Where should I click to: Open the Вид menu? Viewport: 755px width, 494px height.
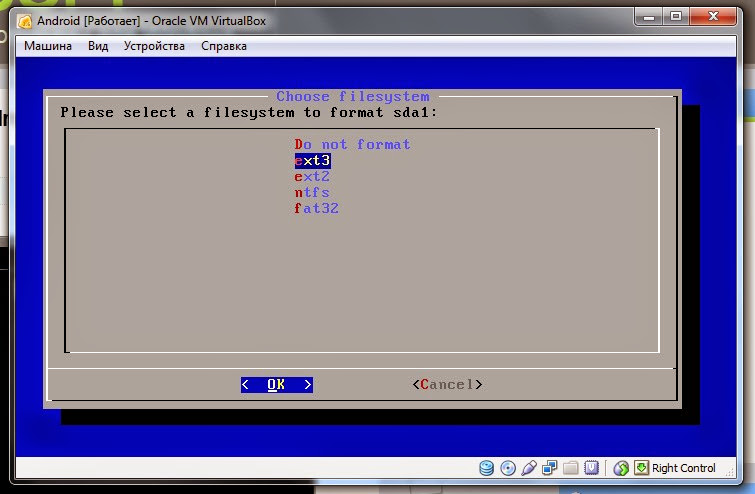[98, 46]
